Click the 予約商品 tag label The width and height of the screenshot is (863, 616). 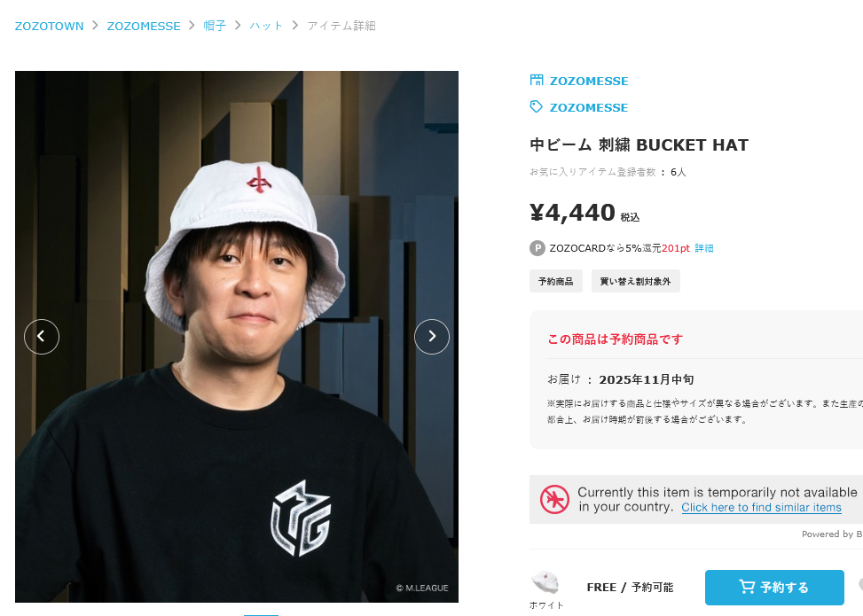pos(556,281)
